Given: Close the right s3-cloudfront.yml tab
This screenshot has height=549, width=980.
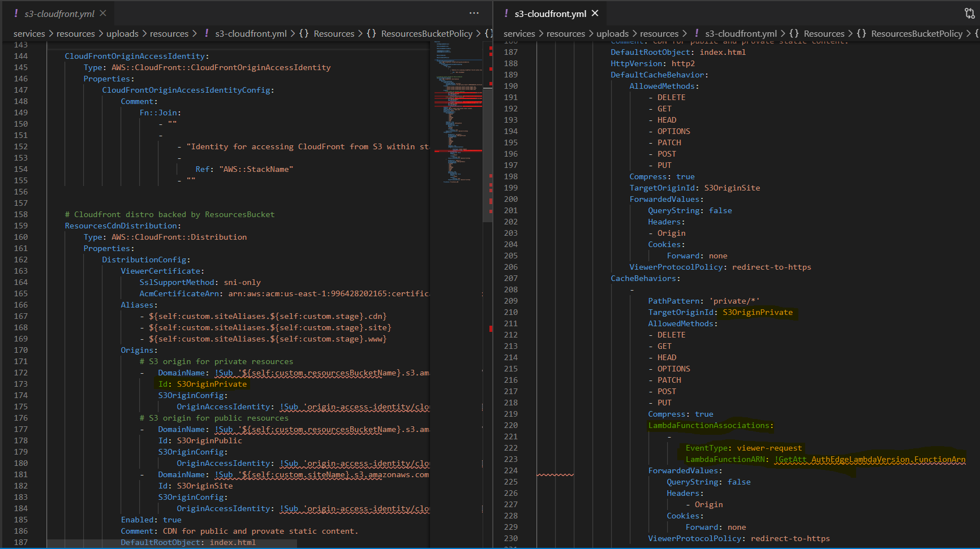Looking at the screenshot, I should tap(595, 13).
